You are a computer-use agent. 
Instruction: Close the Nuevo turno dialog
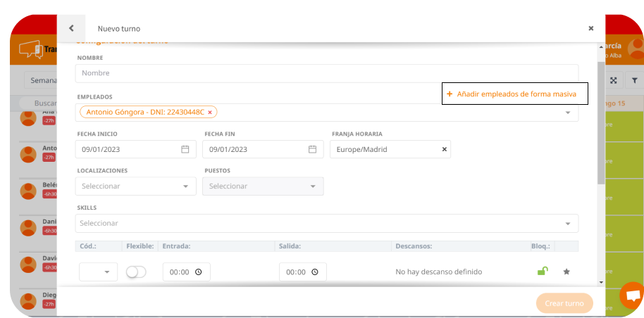click(590, 28)
